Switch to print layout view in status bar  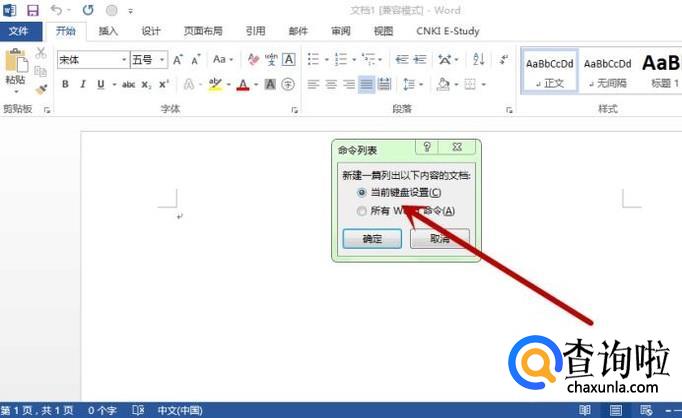click(615, 410)
